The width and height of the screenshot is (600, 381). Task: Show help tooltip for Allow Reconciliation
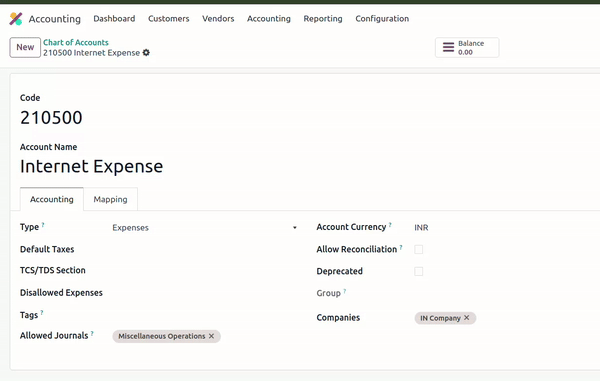[x=401, y=247]
